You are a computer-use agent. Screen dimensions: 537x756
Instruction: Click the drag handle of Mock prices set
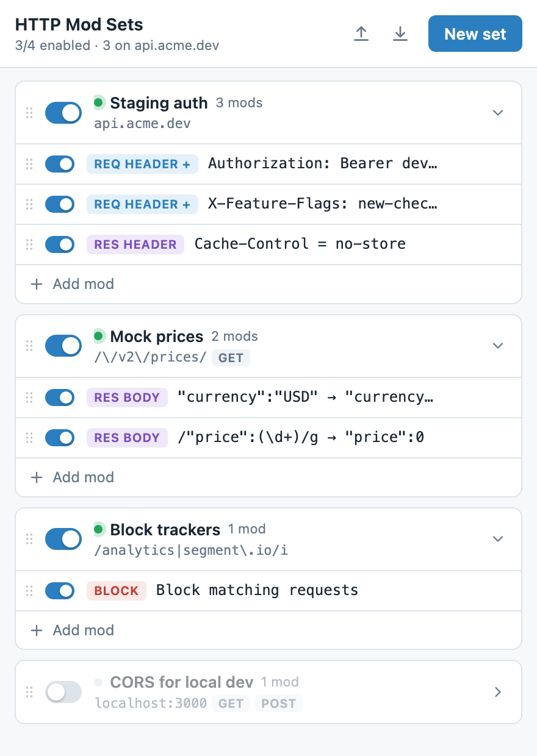pos(29,346)
